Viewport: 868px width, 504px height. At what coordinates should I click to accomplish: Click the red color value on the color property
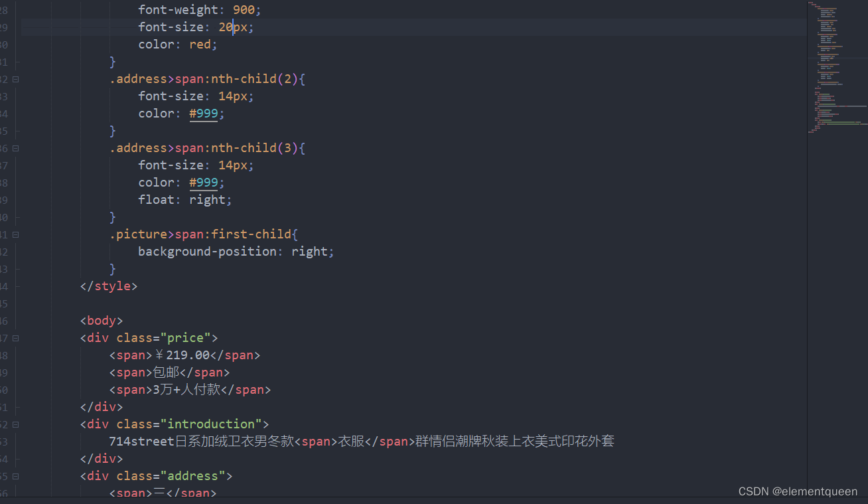(x=200, y=44)
